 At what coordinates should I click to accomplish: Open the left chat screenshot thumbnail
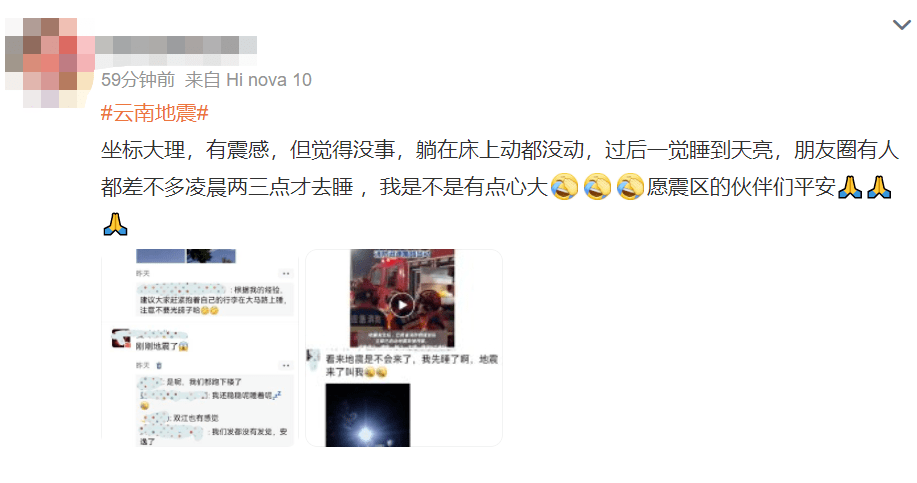[x=199, y=348]
